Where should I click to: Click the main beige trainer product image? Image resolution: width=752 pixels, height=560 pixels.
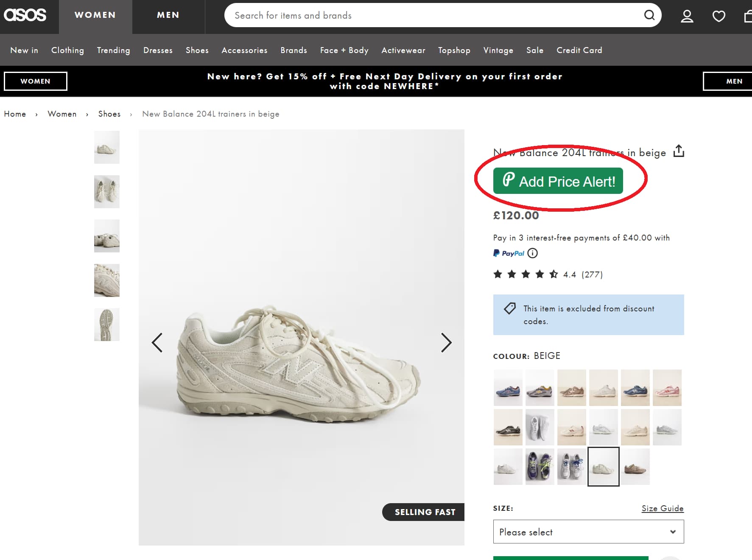point(302,337)
